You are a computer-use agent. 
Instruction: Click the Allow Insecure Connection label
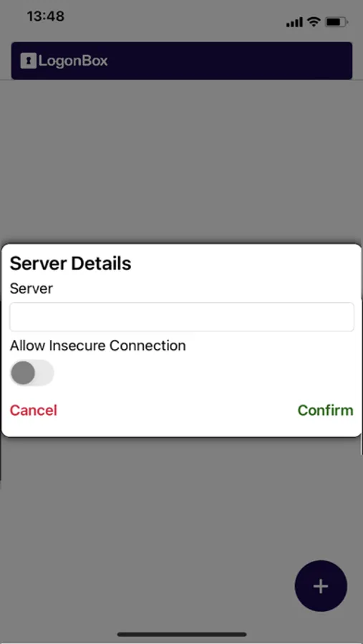(x=98, y=346)
